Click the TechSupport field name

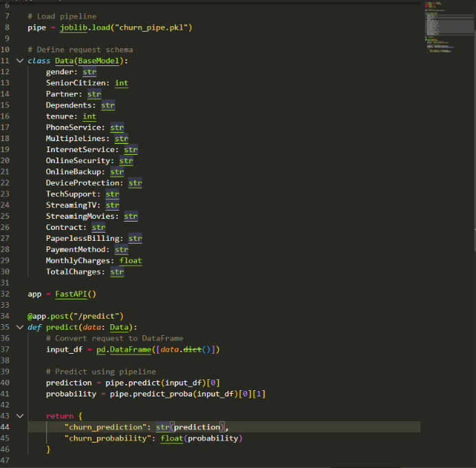[x=71, y=194]
